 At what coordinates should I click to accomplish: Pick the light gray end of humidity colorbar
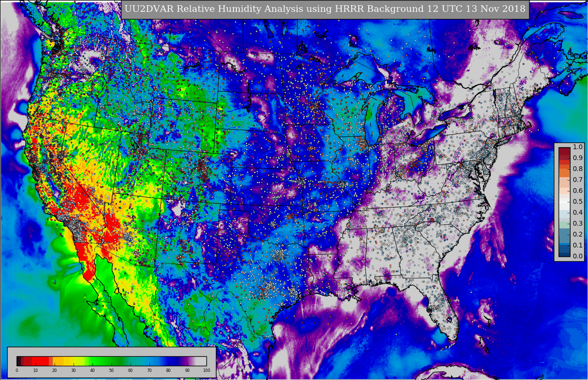(x=201, y=361)
